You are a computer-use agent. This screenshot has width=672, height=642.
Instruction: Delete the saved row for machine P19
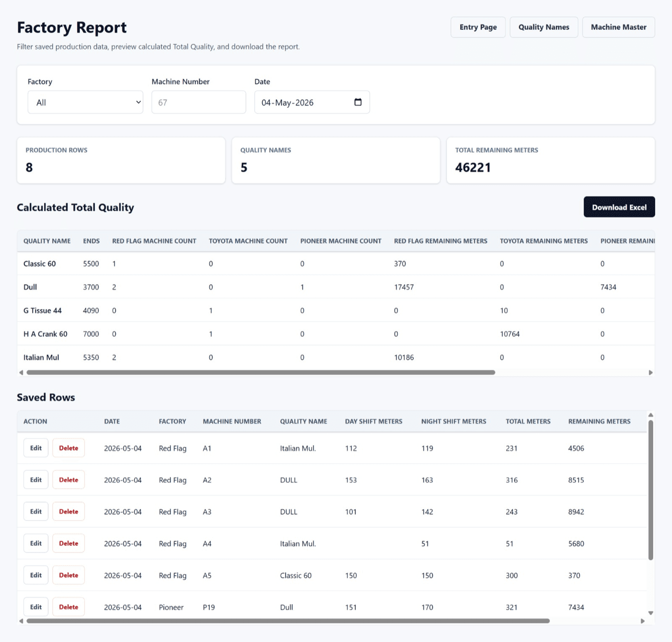pyautogui.click(x=69, y=606)
